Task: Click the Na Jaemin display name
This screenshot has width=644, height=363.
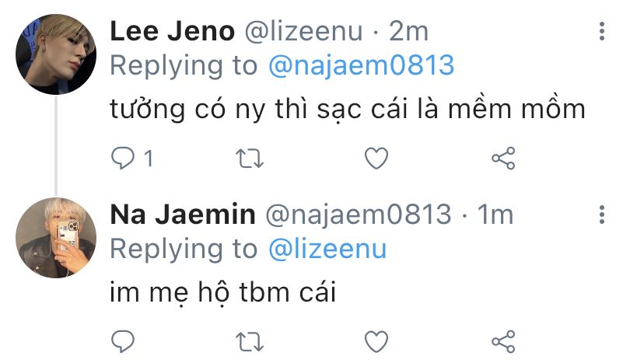Action: [x=183, y=215]
